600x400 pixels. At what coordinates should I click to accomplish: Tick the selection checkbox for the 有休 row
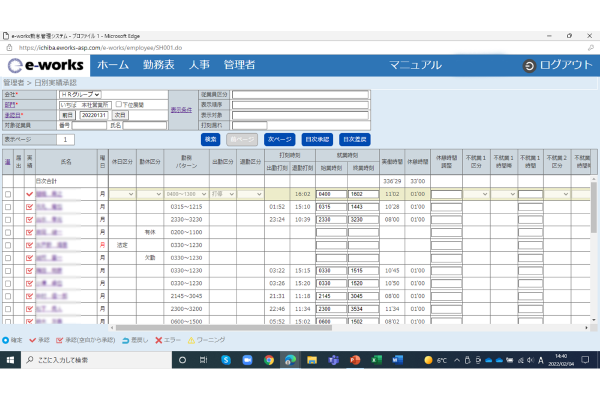(8, 232)
